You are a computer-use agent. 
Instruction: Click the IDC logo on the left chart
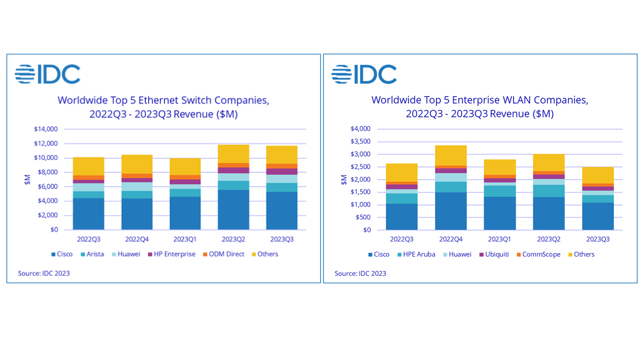(48, 74)
